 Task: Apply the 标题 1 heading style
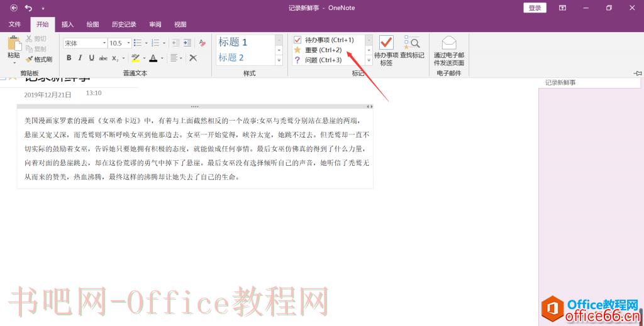click(x=233, y=42)
